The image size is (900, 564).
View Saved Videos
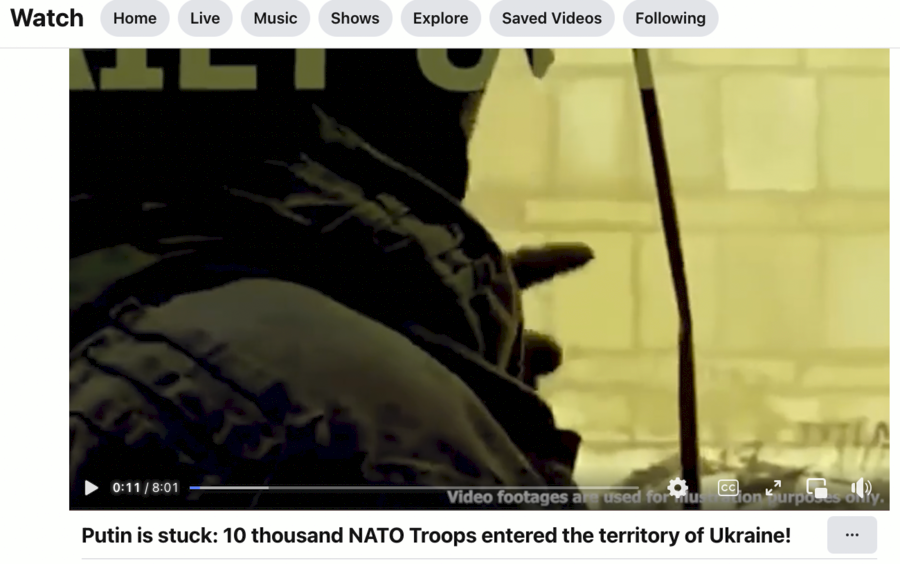(x=552, y=18)
